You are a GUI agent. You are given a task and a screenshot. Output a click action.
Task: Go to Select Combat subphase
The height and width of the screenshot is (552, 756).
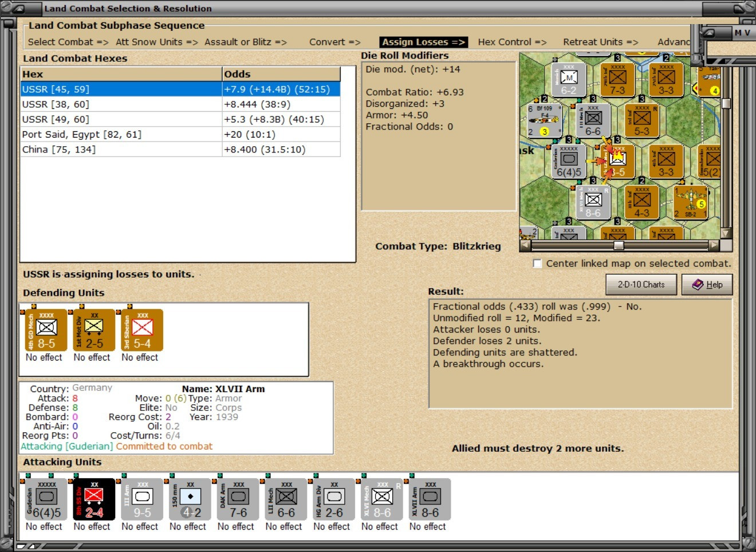click(68, 42)
